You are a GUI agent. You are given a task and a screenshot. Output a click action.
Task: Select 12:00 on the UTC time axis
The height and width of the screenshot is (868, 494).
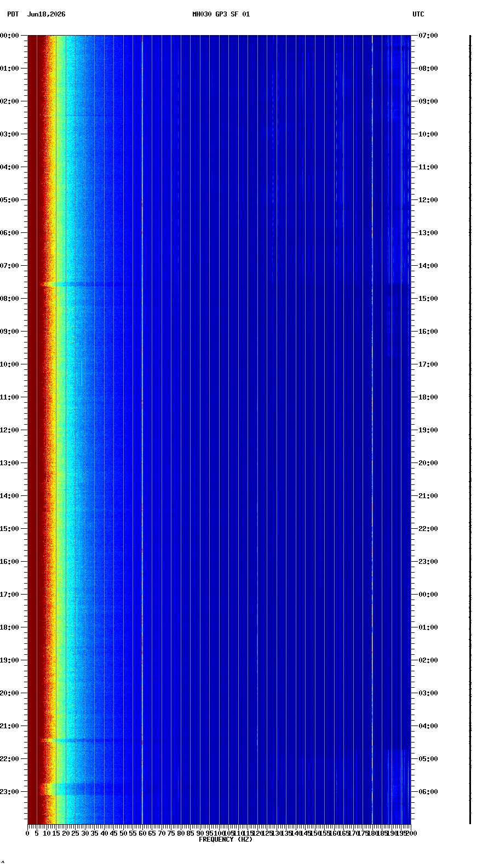click(x=428, y=200)
